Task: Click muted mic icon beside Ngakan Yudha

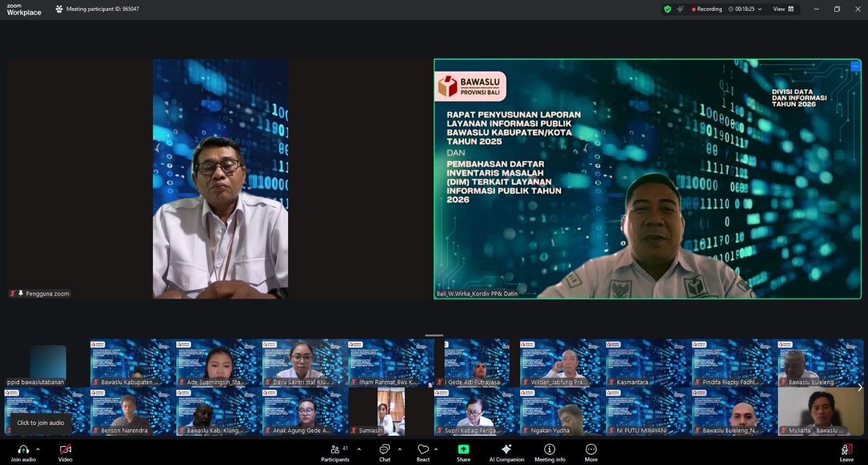Action: tap(526, 430)
